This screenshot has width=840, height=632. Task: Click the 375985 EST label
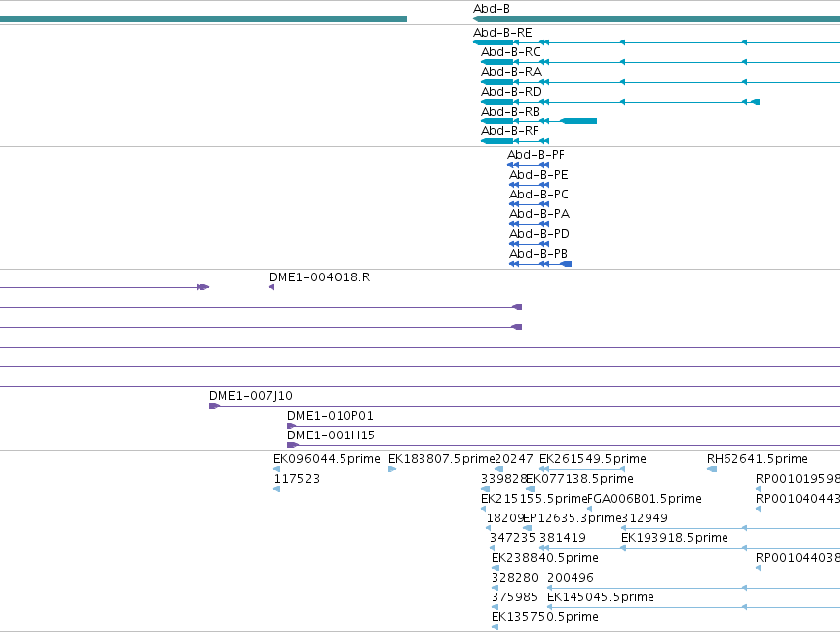click(x=514, y=597)
